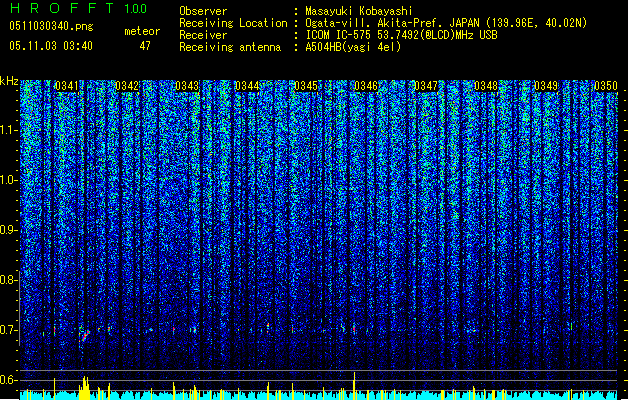The width and height of the screenshot is (629, 400).
Task: Click the receiver ICOM IC-575 text
Action: [x=401, y=35]
